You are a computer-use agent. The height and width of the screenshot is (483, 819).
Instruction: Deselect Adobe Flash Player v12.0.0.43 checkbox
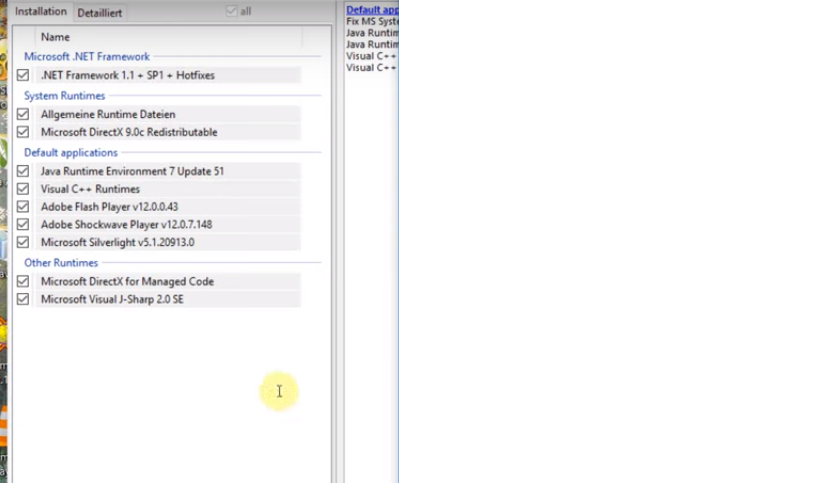(23, 207)
